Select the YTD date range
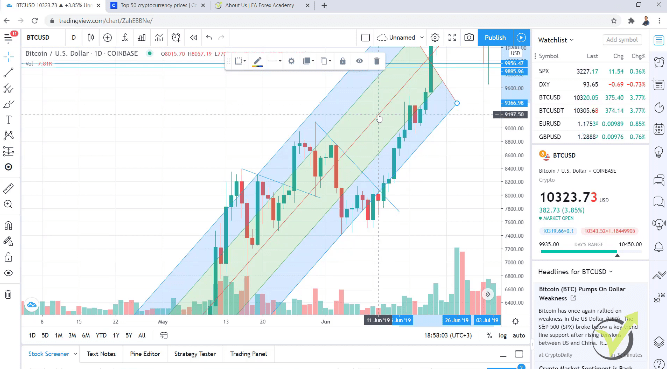This screenshot has height=369, width=667. click(101, 335)
